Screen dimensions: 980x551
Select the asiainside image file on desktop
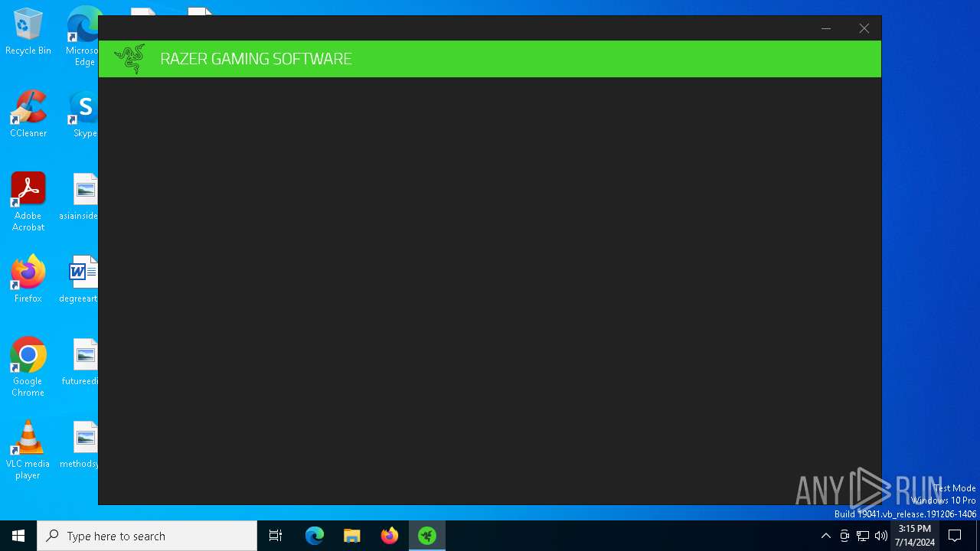[x=79, y=197]
